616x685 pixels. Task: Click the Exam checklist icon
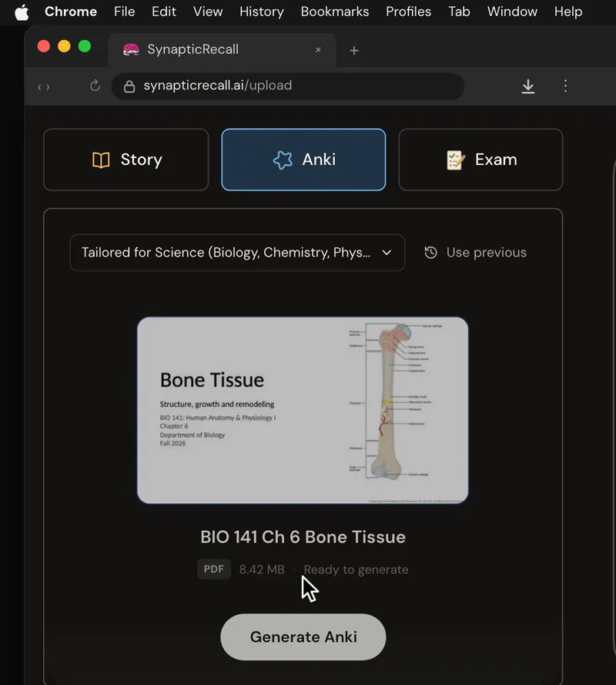[455, 160]
